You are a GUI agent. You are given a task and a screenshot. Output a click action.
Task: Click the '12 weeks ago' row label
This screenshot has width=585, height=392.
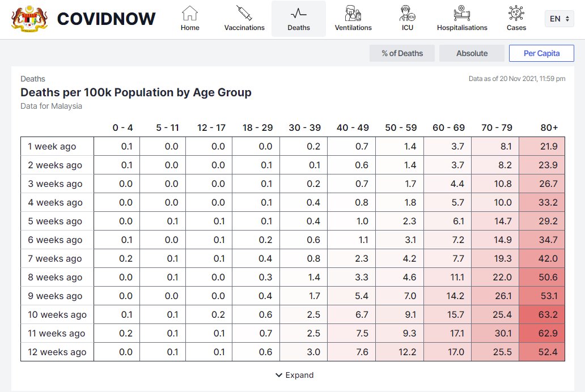57,352
